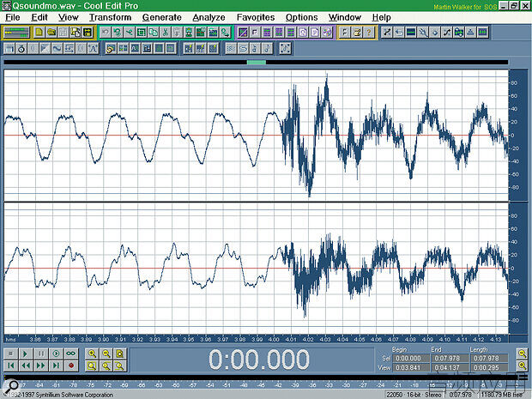
Task: Click the question mark Help icon
Action: (368, 33)
